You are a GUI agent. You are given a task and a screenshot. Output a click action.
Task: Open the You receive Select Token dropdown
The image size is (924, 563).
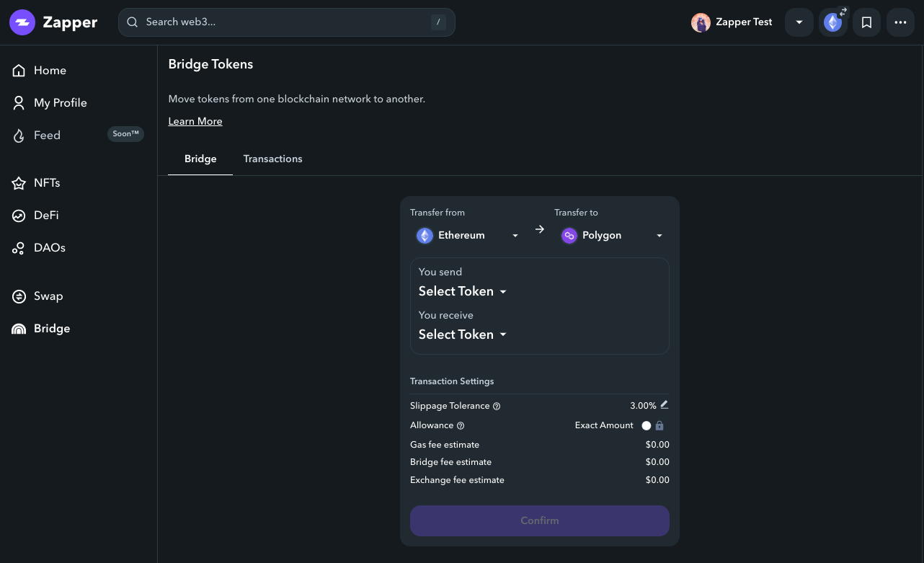[x=463, y=334]
